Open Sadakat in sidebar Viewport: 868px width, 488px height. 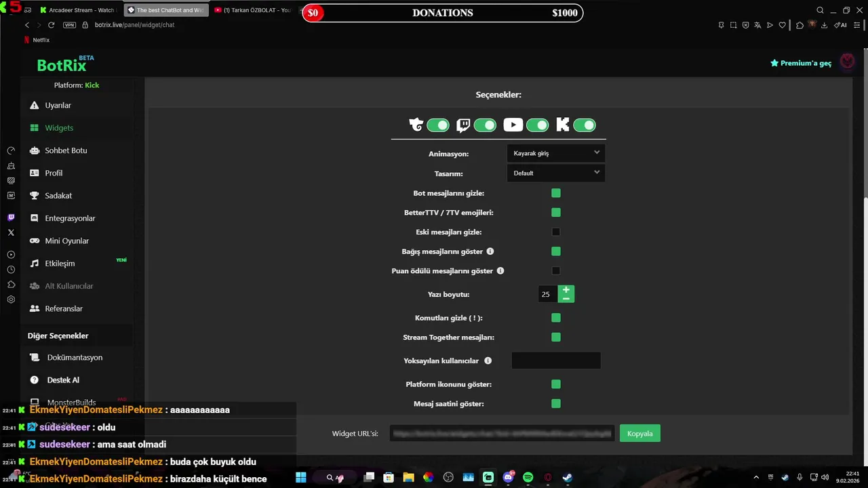58,196
